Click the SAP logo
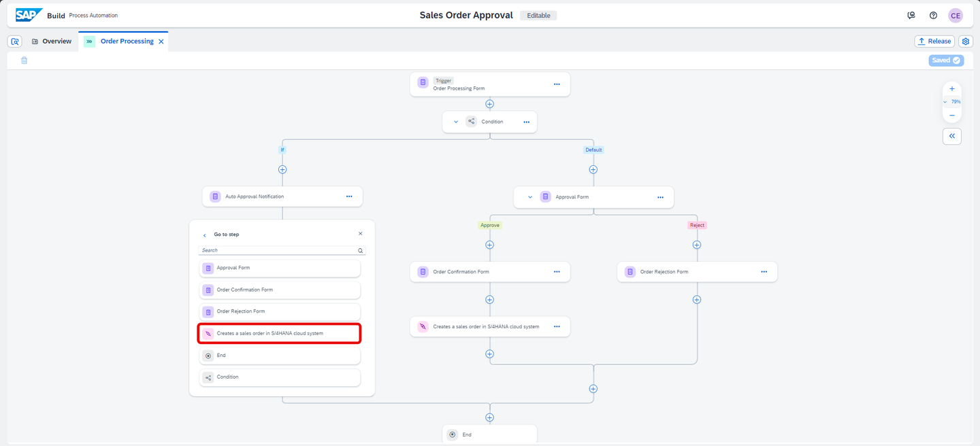Screen dimensions: 980x446 pyautogui.click(x=29, y=15)
